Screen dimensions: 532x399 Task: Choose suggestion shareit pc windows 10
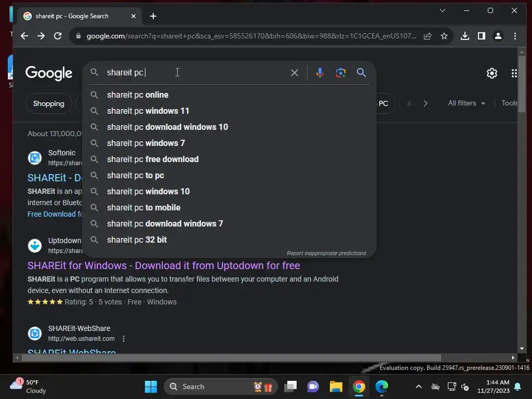click(x=229, y=191)
